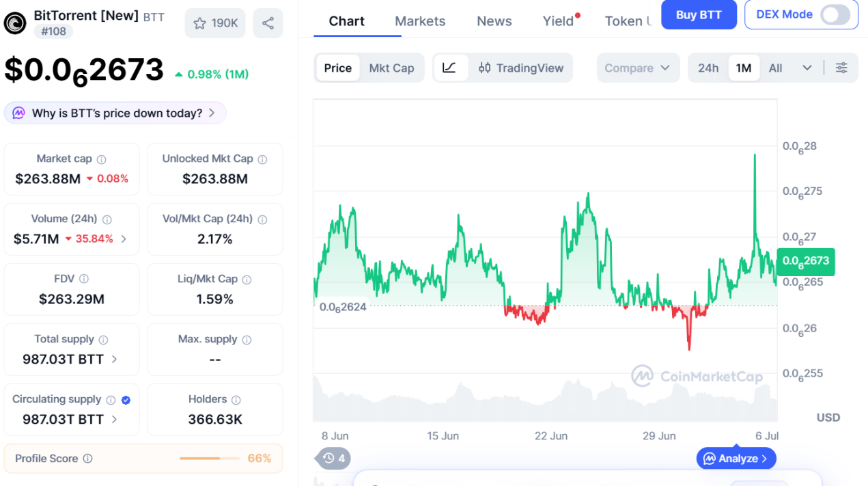Click the 1.59% Liq/Mkt Cap value

coord(215,299)
